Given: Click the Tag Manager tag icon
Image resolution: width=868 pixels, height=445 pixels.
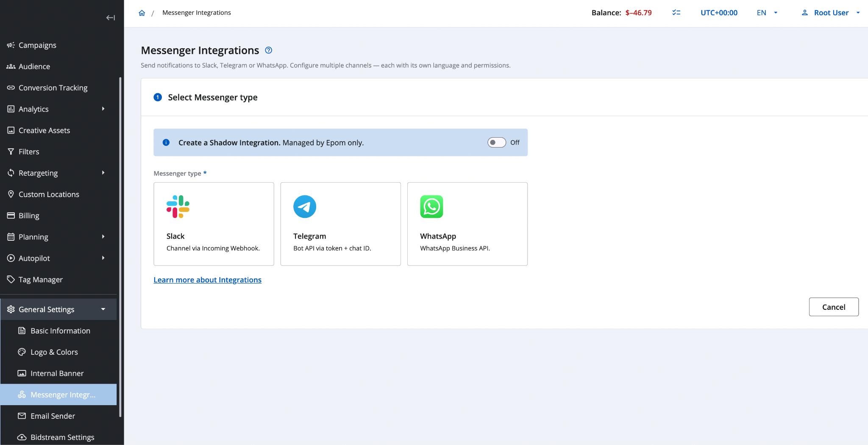Looking at the screenshot, I should point(11,279).
